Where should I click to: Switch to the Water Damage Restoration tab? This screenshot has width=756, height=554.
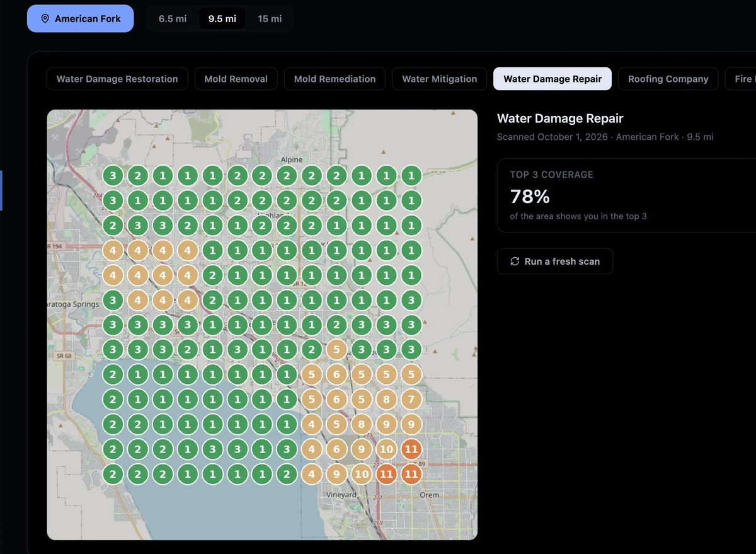[117, 79]
